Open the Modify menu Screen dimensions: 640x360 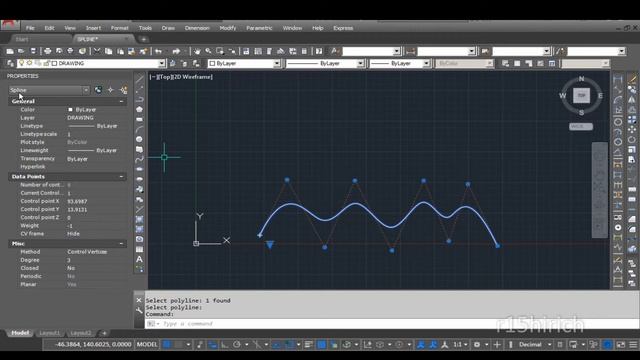pos(228,28)
